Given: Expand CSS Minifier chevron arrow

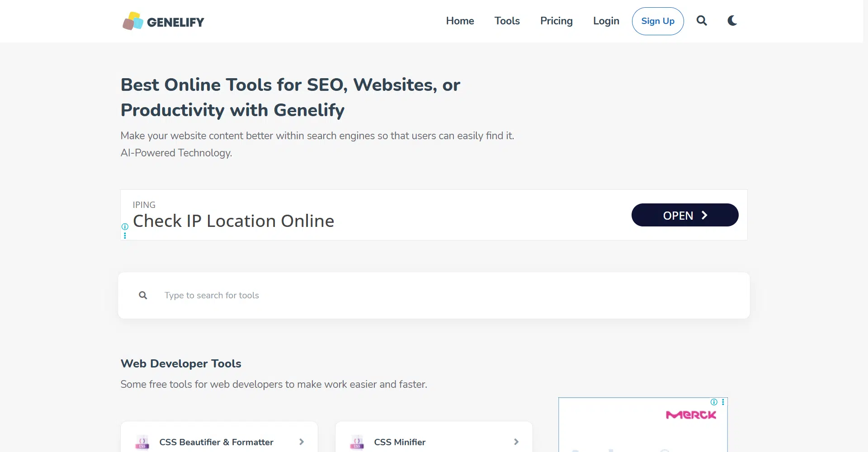Looking at the screenshot, I should pyautogui.click(x=516, y=442).
